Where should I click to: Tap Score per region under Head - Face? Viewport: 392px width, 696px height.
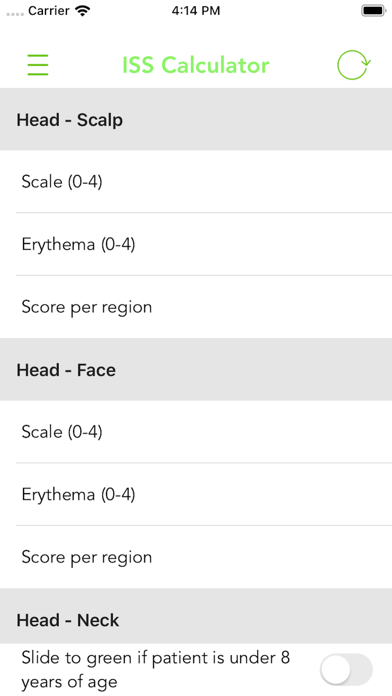pyautogui.click(x=196, y=557)
